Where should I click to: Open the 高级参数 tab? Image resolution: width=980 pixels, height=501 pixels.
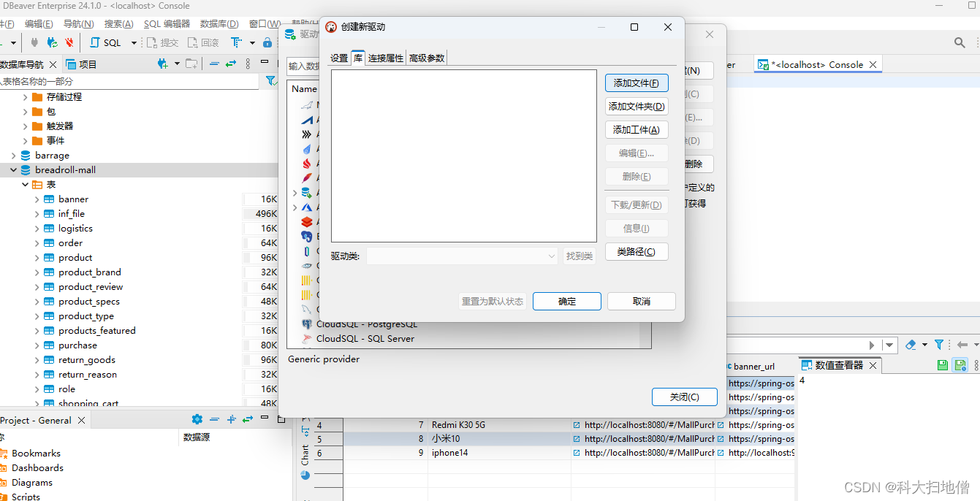[426, 58]
